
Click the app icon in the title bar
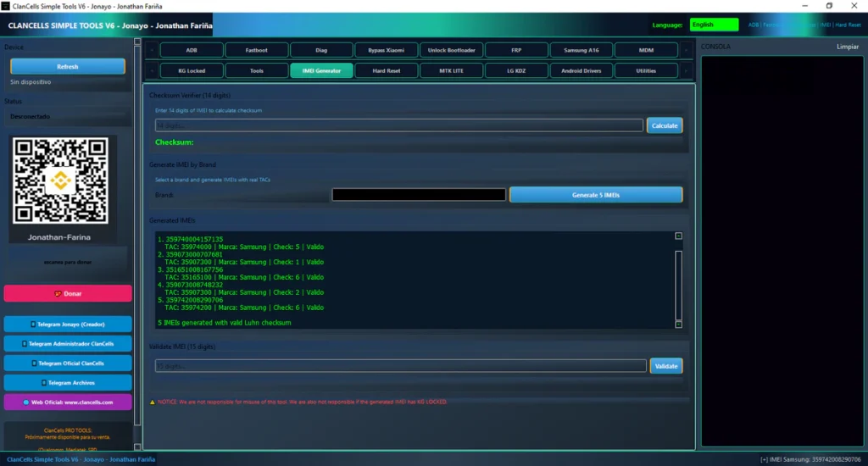[x=7, y=6]
